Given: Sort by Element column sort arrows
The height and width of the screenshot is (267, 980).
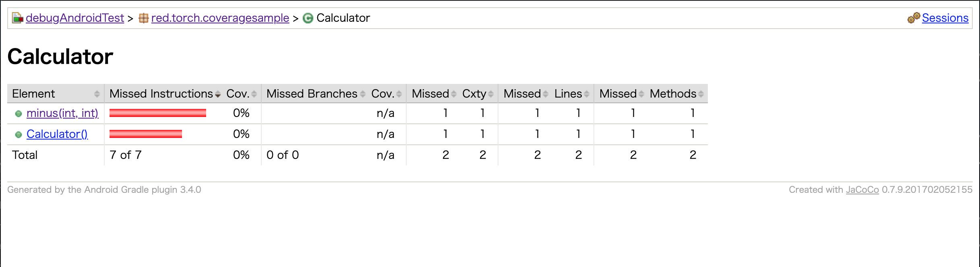Looking at the screenshot, I should tap(97, 94).
